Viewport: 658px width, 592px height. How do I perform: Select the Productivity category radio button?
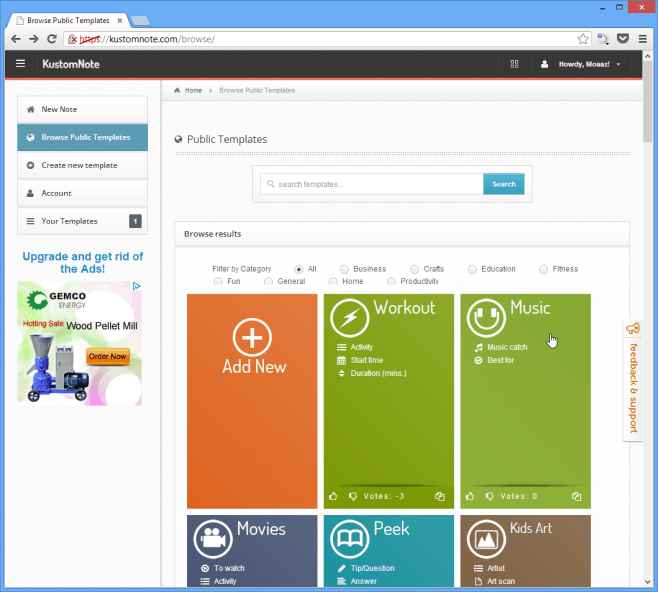[391, 282]
